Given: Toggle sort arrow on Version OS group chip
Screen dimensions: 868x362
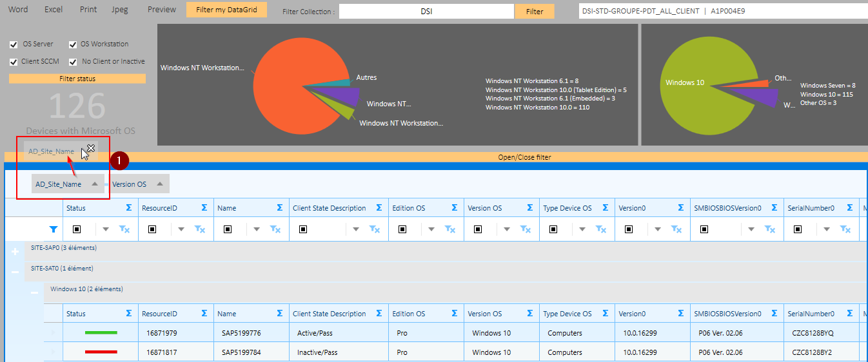Looking at the screenshot, I should pos(160,184).
